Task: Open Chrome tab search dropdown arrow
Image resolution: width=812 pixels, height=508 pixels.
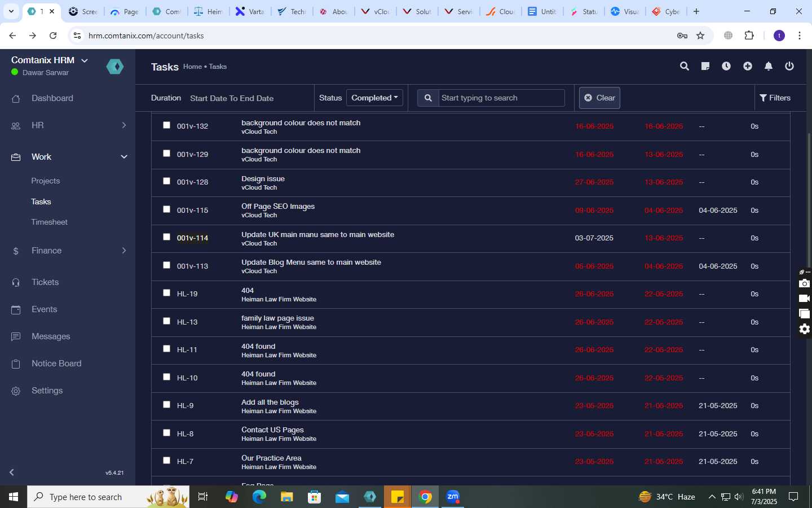Action: pos(11,11)
